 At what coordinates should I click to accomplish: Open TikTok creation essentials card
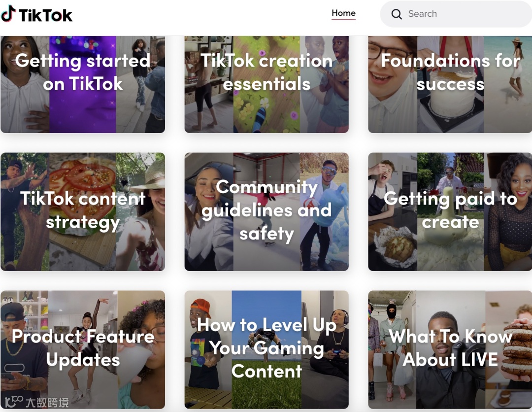click(x=266, y=84)
